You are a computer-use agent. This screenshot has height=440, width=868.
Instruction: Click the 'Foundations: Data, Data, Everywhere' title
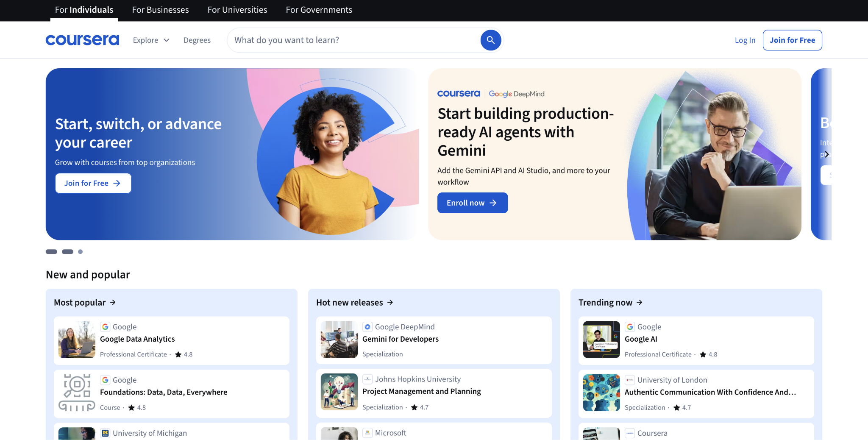tap(164, 392)
